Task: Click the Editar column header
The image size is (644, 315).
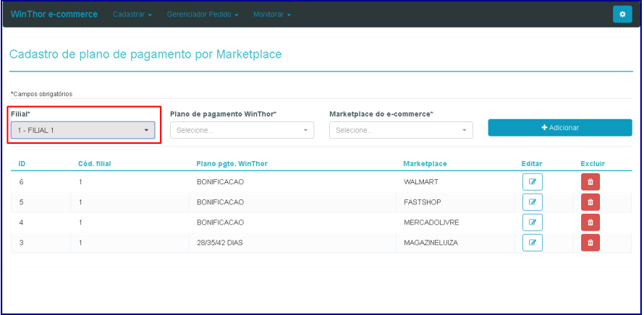Action: [532, 164]
